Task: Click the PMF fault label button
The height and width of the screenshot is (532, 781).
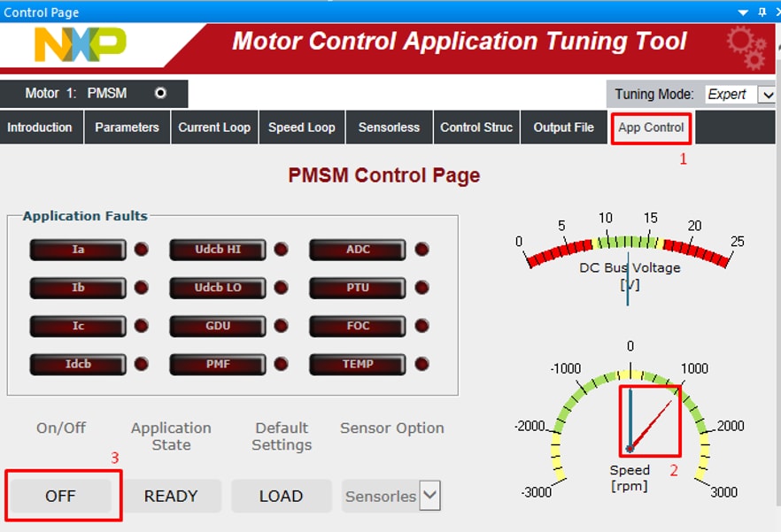Action: tap(218, 364)
